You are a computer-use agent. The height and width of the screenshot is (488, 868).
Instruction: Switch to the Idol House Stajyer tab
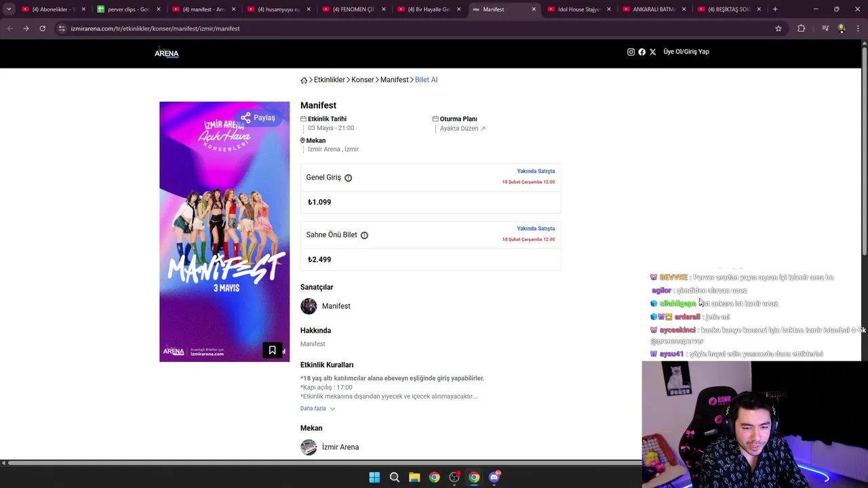pyautogui.click(x=578, y=9)
